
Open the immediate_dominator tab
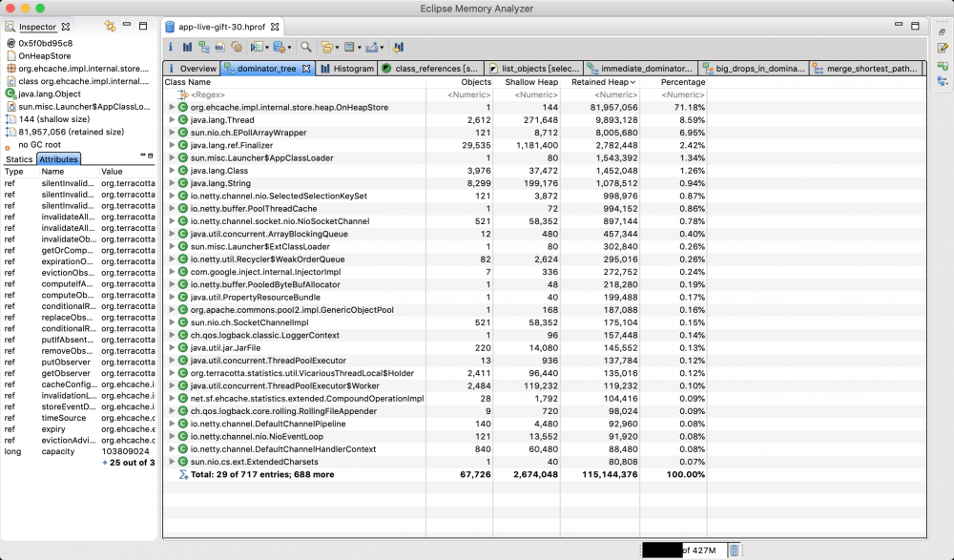coord(640,69)
